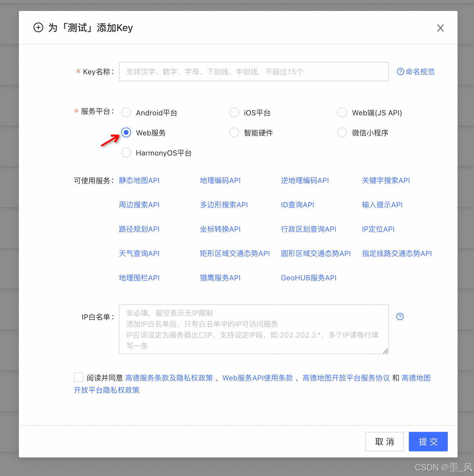Open the 天气查询API link
This screenshot has width=474, height=476.
[139, 253]
